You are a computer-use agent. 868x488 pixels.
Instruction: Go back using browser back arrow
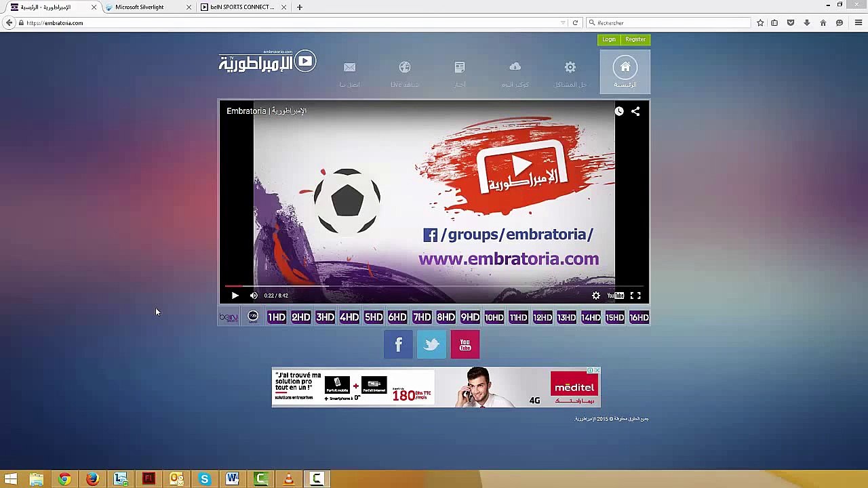click(x=9, y=23)
